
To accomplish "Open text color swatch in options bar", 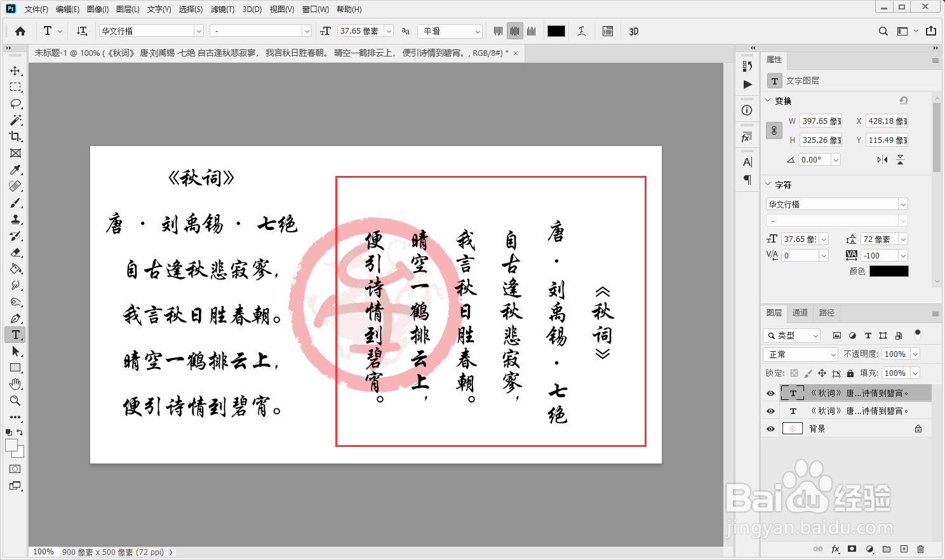I will (x=556, y=31).
